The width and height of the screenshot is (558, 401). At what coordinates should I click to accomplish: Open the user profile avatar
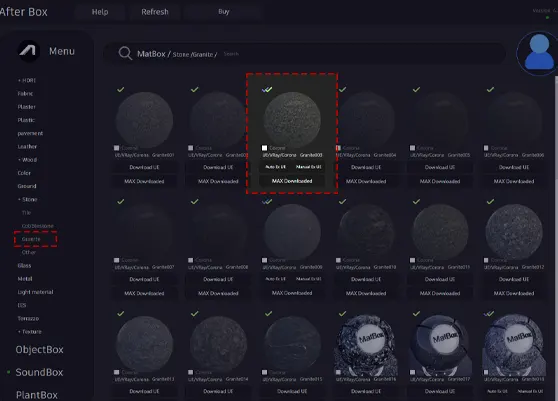(x=538, y=53)
